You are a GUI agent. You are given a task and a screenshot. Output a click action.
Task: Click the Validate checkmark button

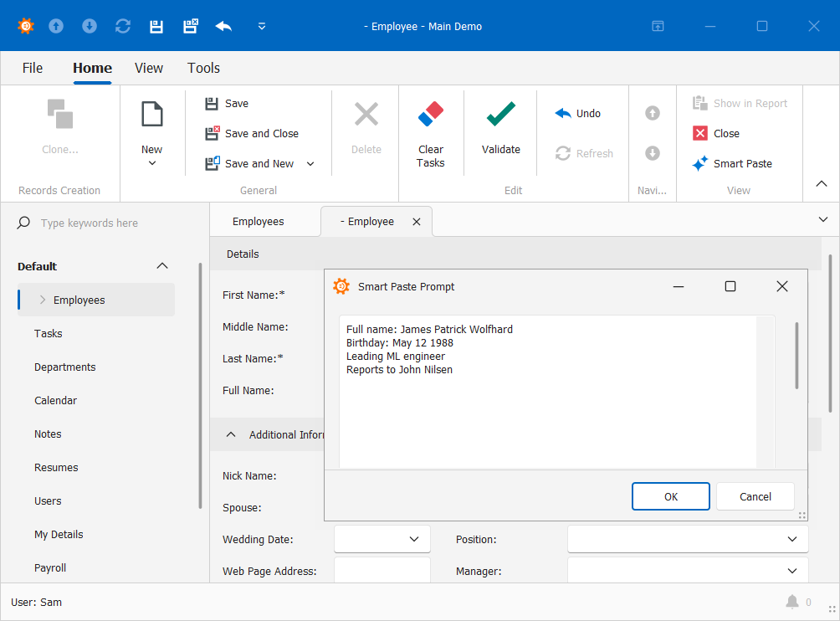(x=501, y=127)
